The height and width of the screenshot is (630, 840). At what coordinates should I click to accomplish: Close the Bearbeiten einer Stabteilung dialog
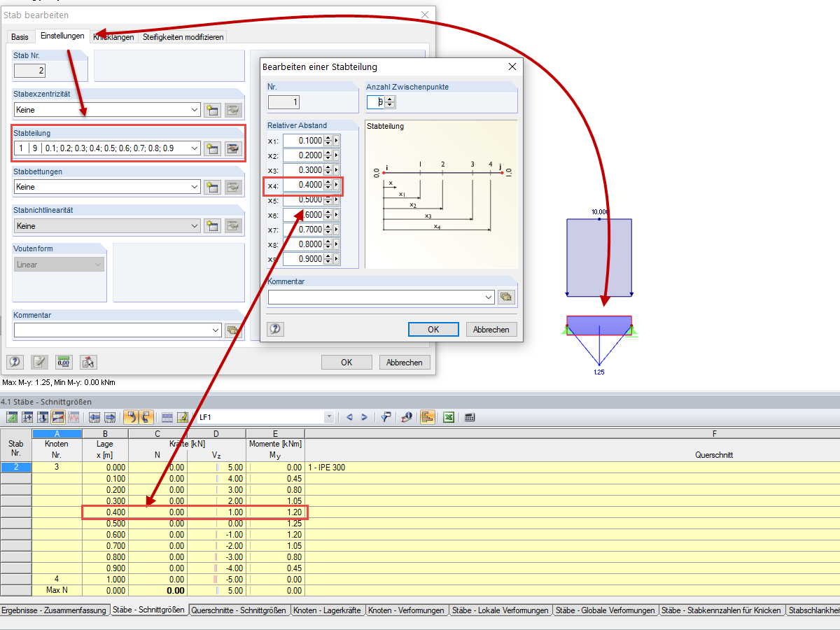(x=512, y=66)
